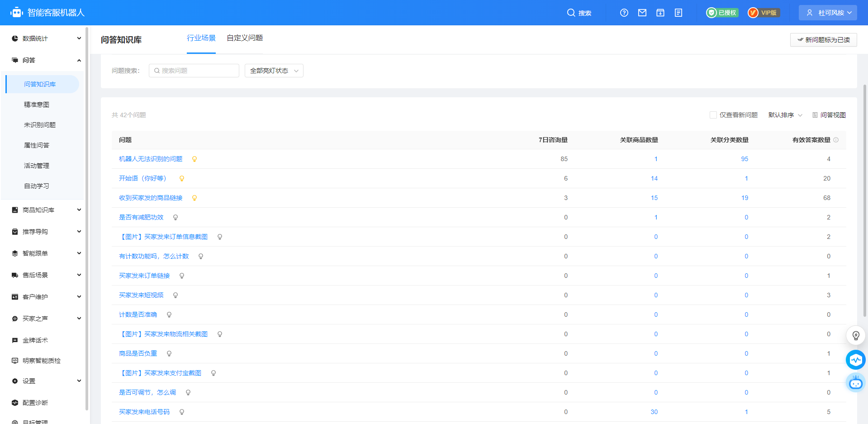The image size is (868, 424).
Task: Toggle lightbulb for 买家发来短视频
Action: (175, 295)
